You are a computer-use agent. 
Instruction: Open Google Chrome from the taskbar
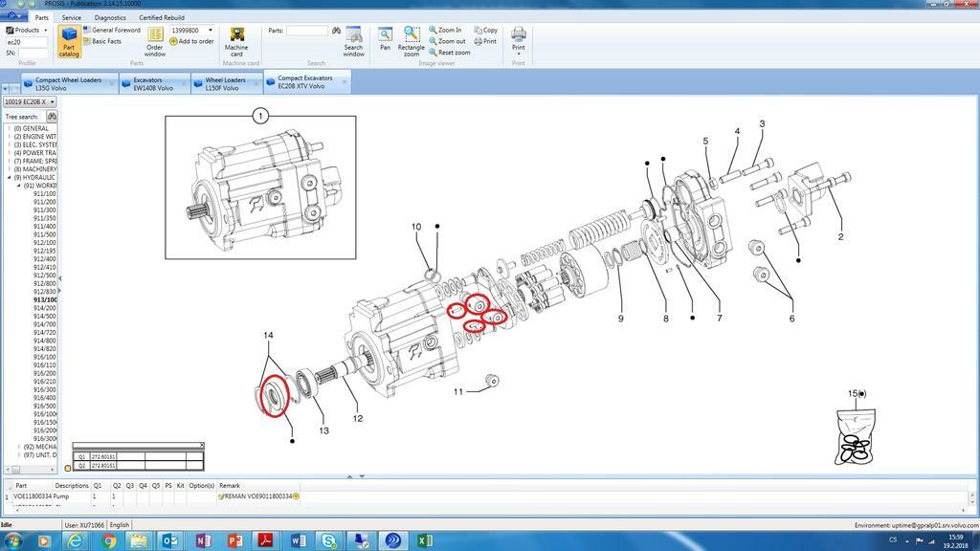(x=109, y=540)
